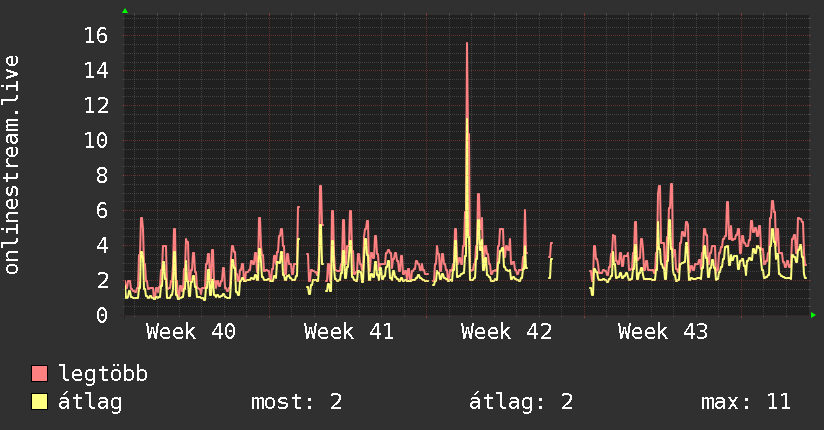Click the green arrow atop y-axis

pos(125,11)
